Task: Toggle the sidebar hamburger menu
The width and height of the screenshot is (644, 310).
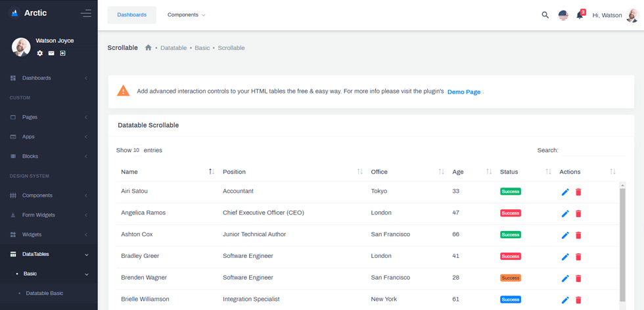Action: 86,13
